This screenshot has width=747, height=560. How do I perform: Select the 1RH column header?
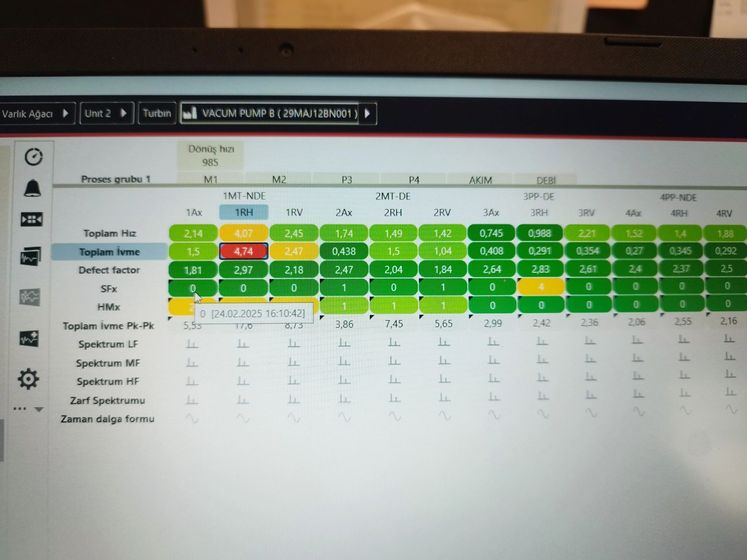[x=244, y=213]
